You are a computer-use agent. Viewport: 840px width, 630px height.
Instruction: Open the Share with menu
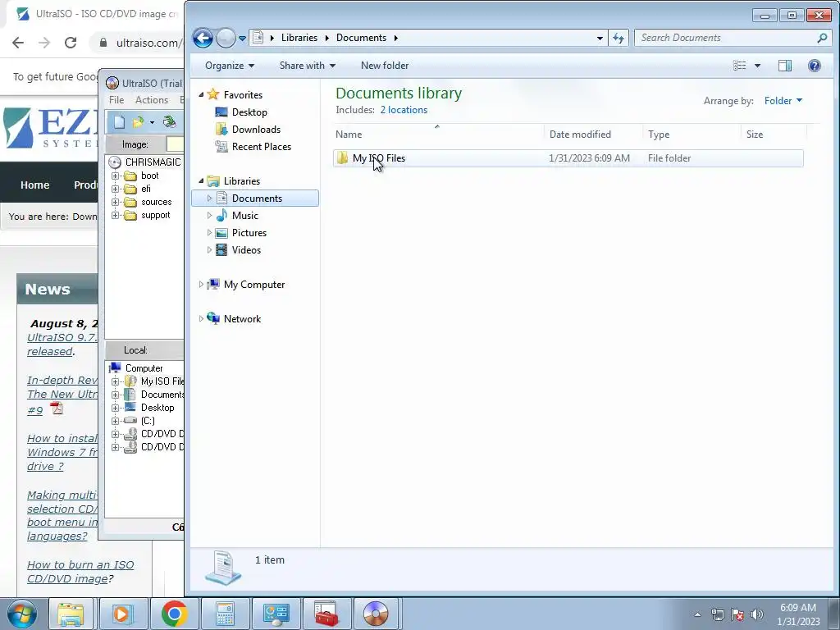[x=308, y=66]
